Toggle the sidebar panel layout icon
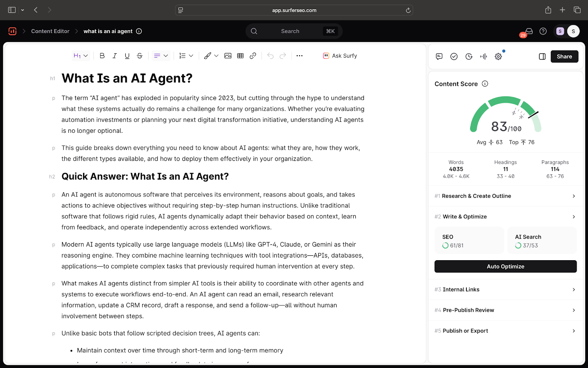The width and height of the screenshot is (588, 368). [x=542, y=56]
